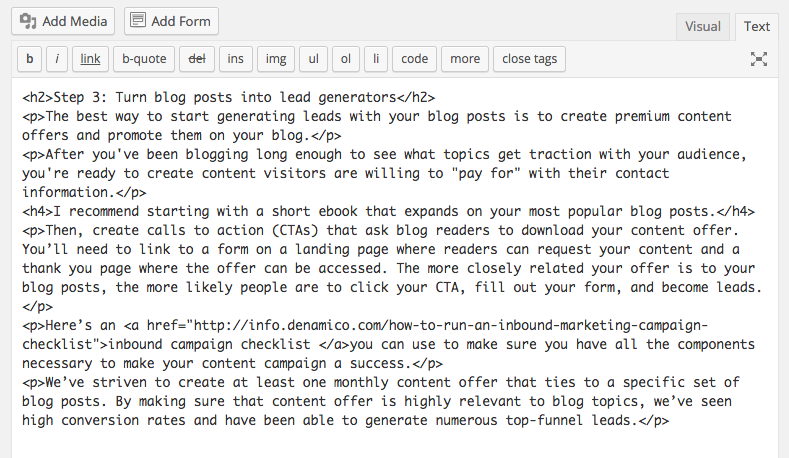This screenshot has height=458, width=789.
Task: Click the ins tag button
Action: coord(235,59)
